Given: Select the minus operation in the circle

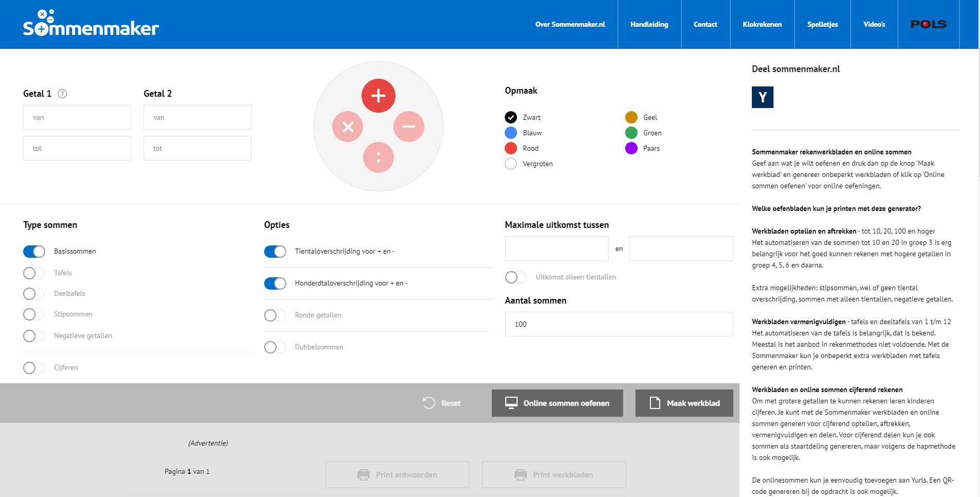Looking at the screenshot, I should (408, 126).
